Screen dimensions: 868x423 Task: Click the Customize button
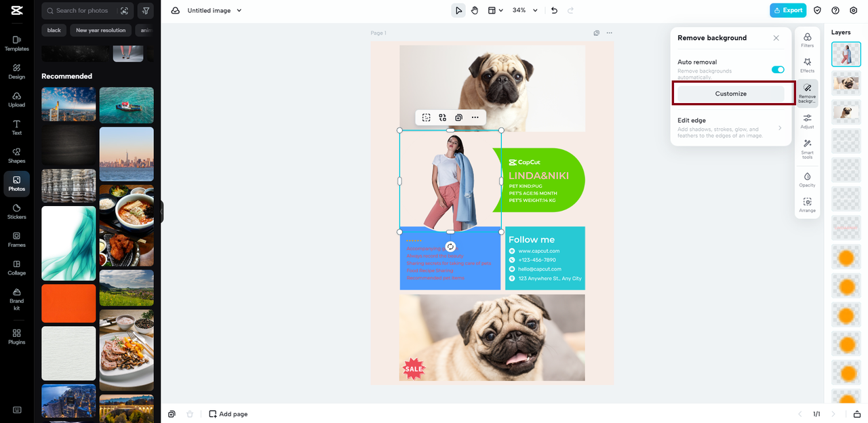pos(731,94)
